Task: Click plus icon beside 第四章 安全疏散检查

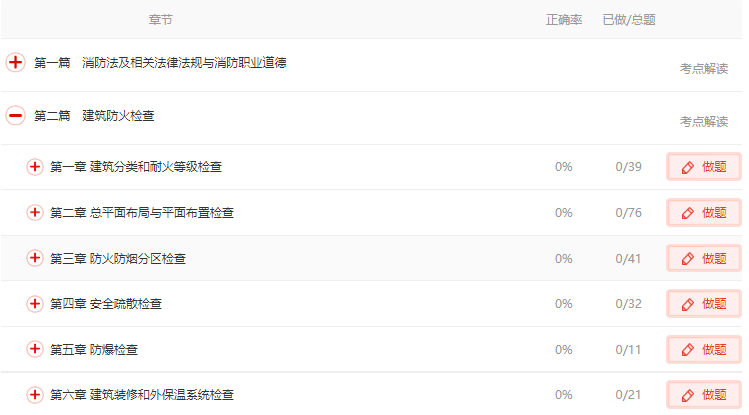Action: [34, 304]
